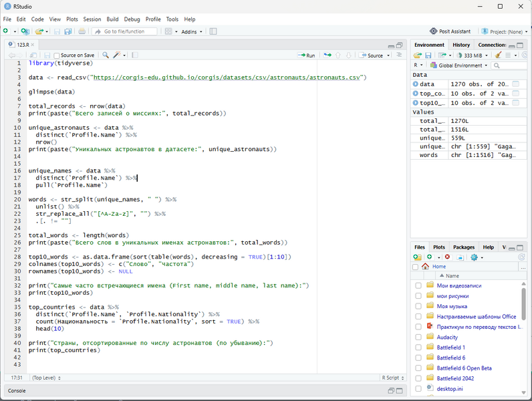Open the 333 MiB memory usage dropdown

pyautogui.click(x=473, y=55)
